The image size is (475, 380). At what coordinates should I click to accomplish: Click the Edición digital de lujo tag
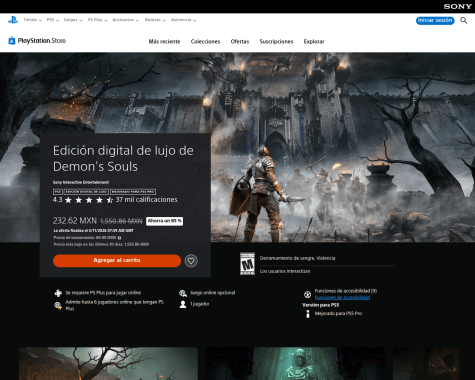coord(86,192)
